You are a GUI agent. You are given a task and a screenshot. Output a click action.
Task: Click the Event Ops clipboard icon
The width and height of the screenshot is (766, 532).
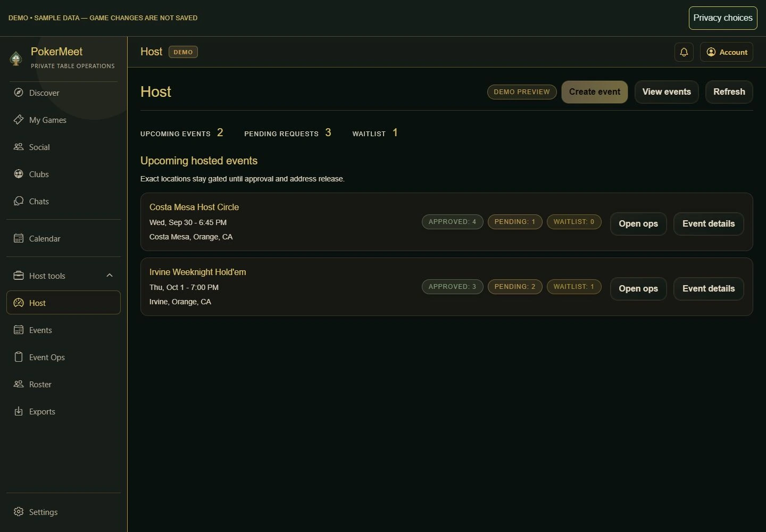(x=19, y=357)
